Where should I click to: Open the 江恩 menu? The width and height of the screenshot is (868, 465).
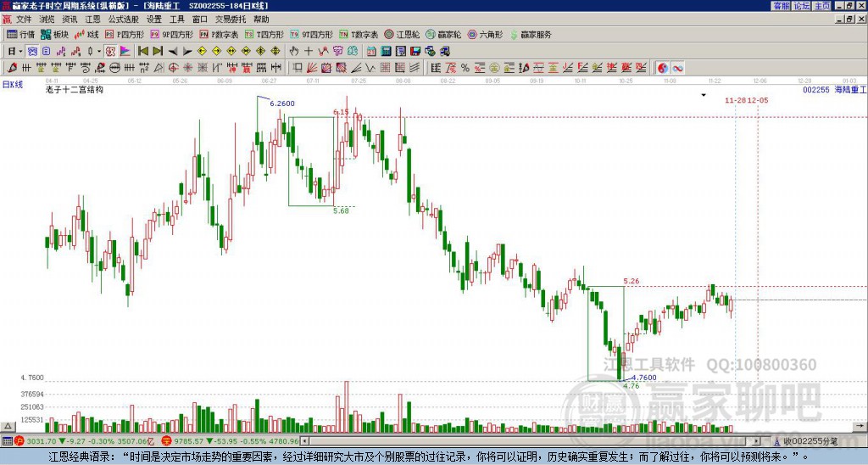pyautogui.click(x=93, y=20)
